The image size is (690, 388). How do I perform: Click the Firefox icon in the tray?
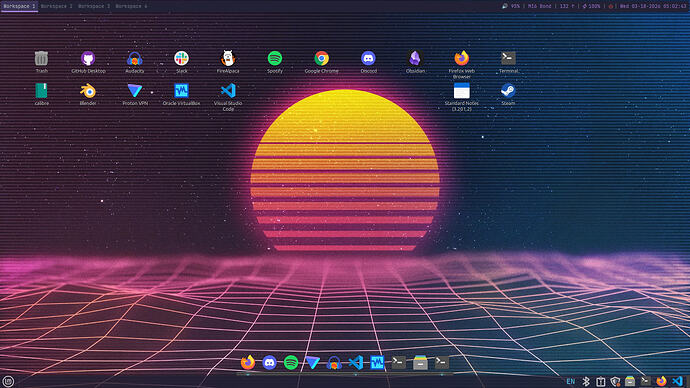point(661,381)
